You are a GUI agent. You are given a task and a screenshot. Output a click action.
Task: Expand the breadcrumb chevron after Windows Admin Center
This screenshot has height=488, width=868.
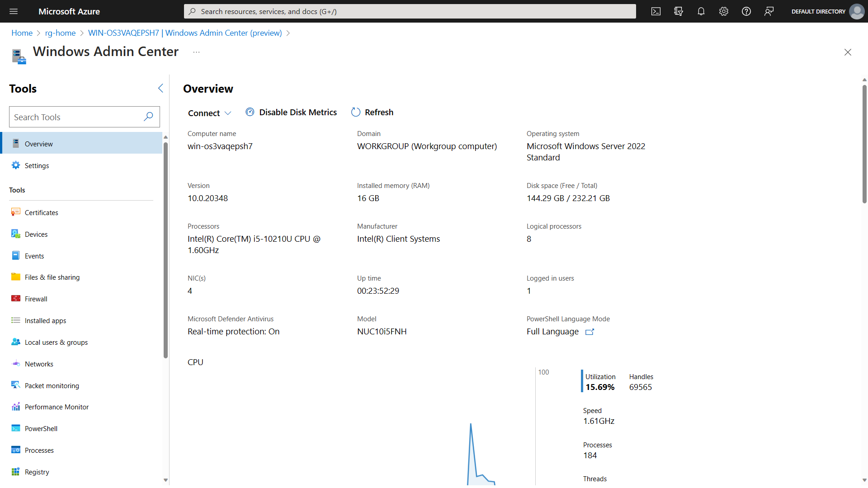point(288,33)
